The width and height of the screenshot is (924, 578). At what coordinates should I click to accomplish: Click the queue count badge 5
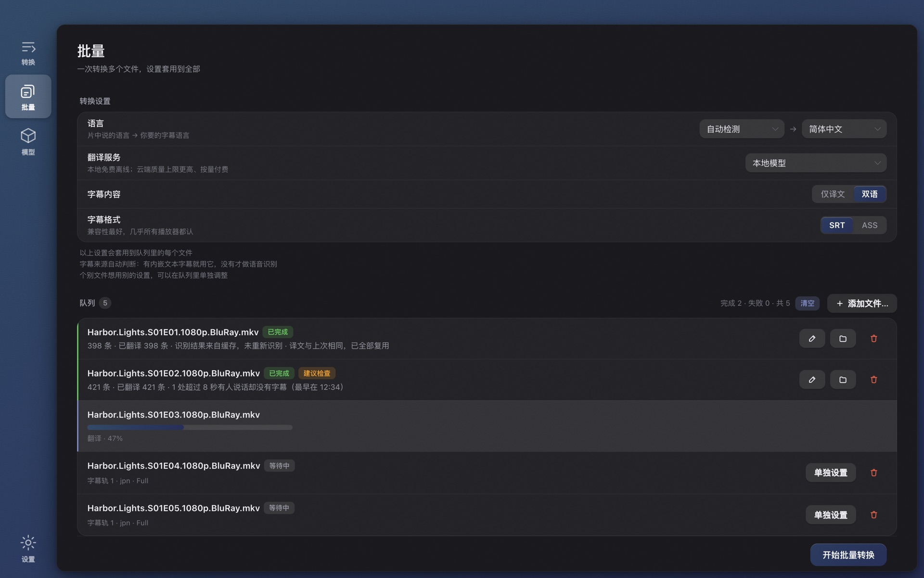(105, 303)
